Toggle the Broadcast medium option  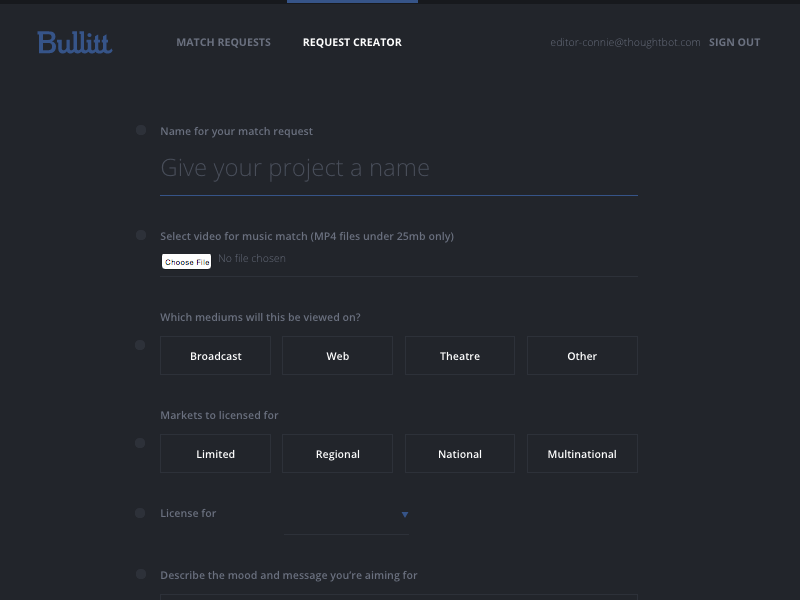[215, 356]
